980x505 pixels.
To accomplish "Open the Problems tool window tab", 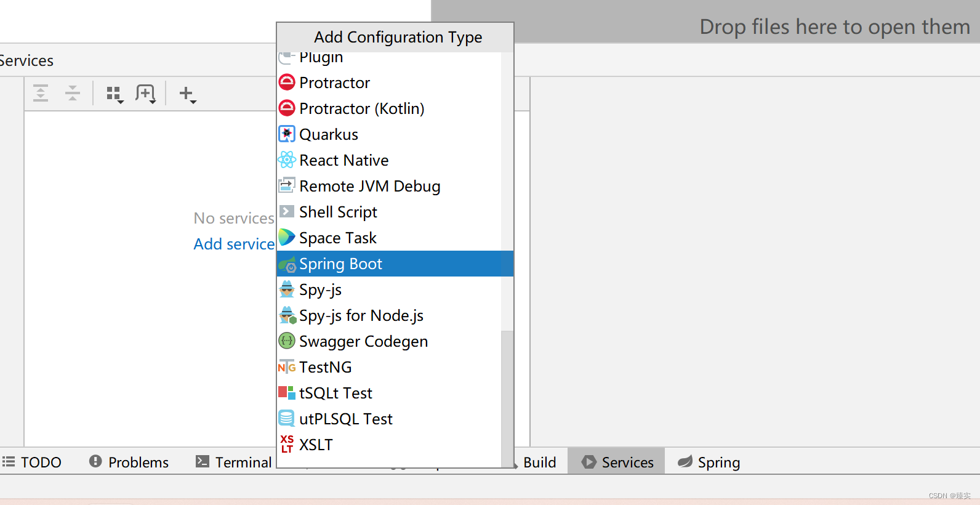I will 129,462.
